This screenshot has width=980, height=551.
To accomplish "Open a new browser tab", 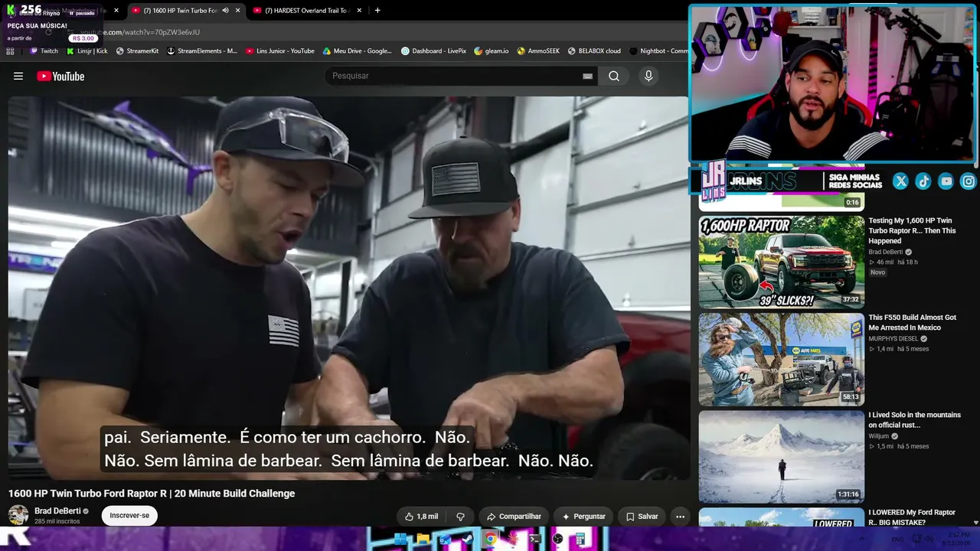I will pyautogui.click(x=377, y=11).
